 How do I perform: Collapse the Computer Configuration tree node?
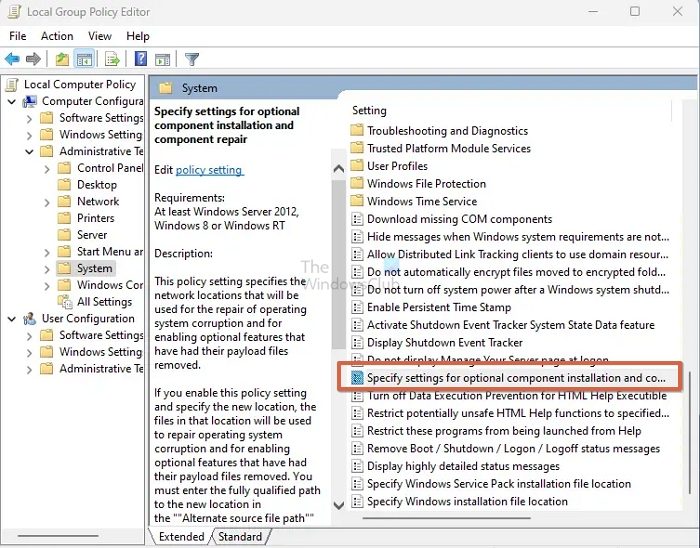click(12, 101)
